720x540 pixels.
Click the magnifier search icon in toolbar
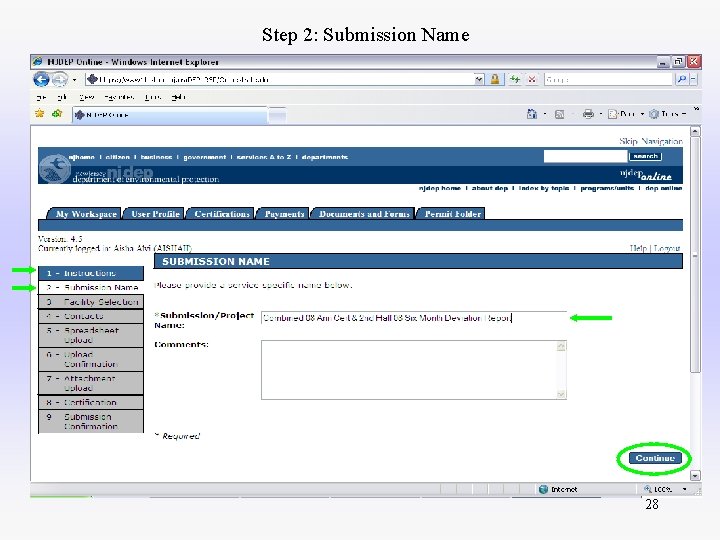point(681,79)
